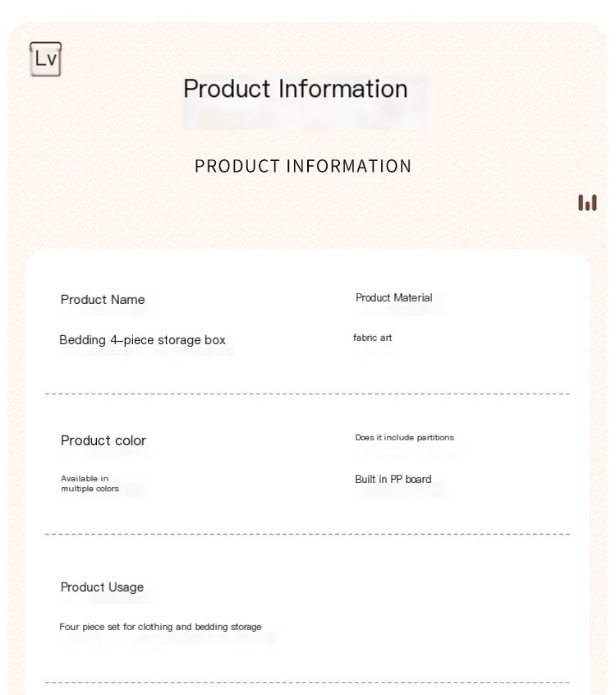Click the word Information in the main title
Screen dimensions: 616x695
pos(343,88)
